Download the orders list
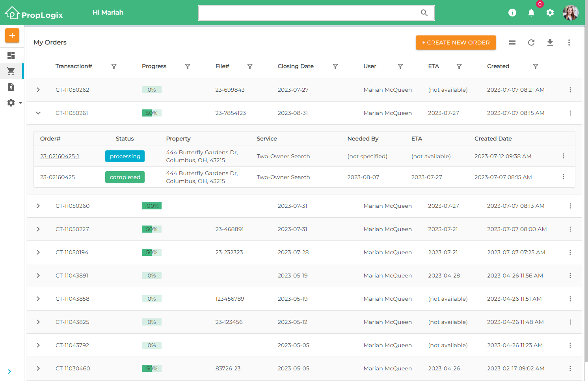 coord(550,43)
